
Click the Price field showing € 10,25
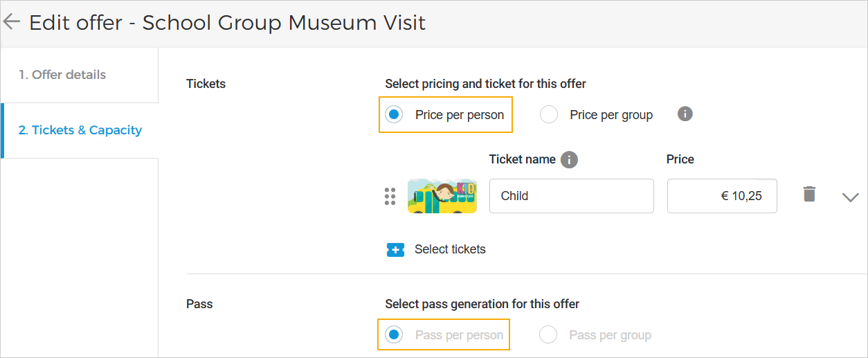click(721, 196)
